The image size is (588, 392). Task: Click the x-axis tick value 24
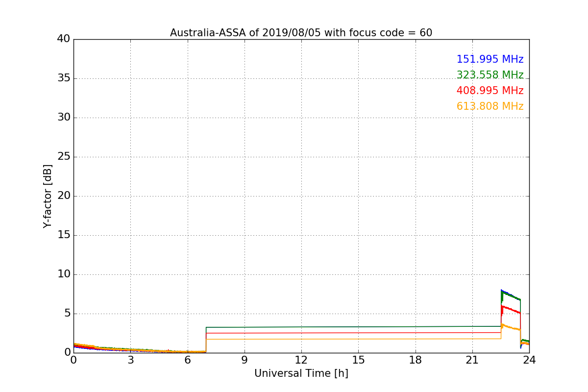point(529,360)
